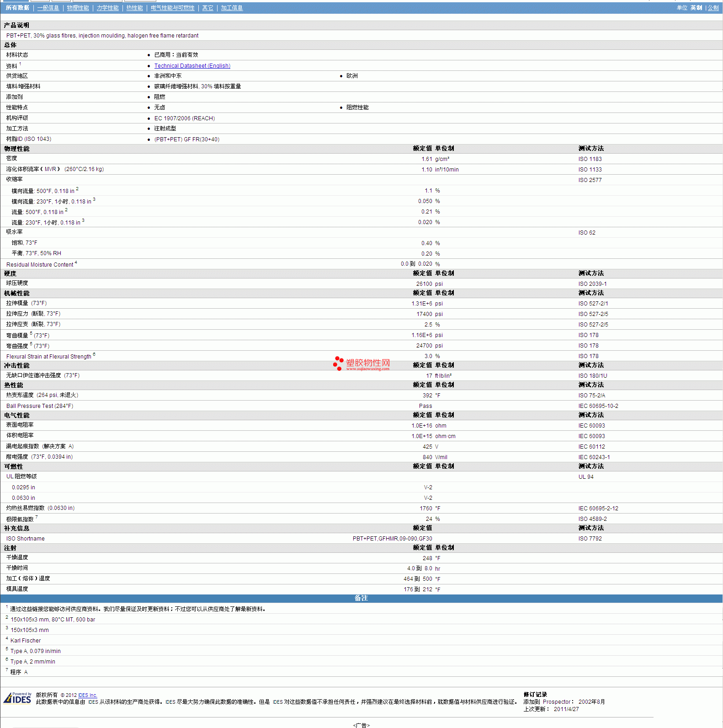
Task: Open the Technical Datasheet (English) link
Action: [x=192, y=66]
